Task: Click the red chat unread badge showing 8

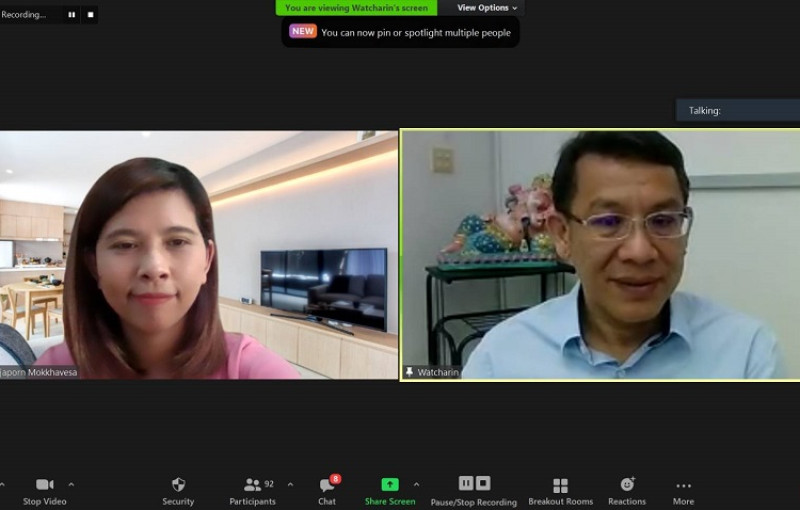Action: 335,478
